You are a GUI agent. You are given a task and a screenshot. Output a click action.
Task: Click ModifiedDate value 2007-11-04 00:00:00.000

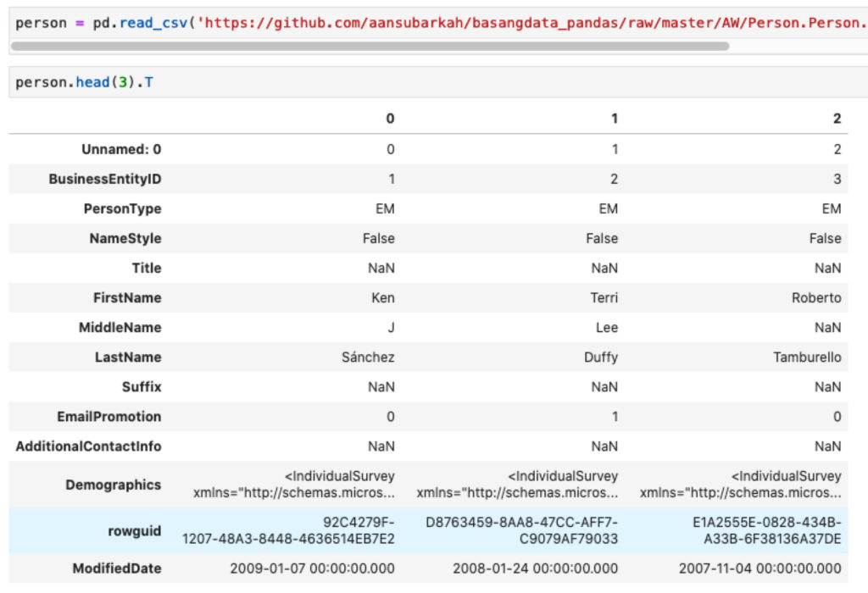pyautogui.click(x=760, y=568)
